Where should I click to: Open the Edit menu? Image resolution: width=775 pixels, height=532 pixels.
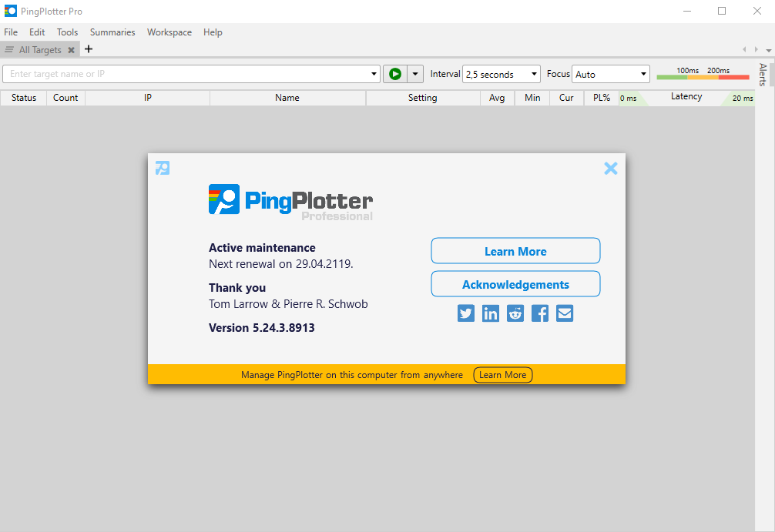pos(37,32)
